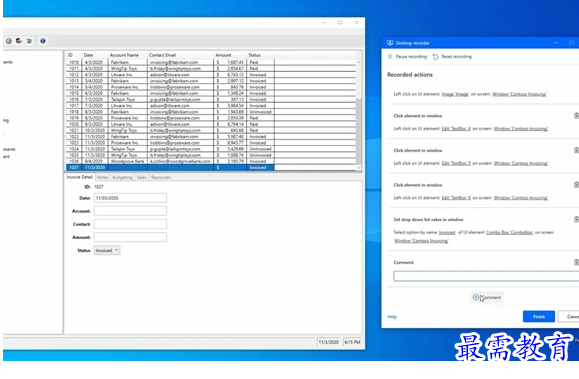The height and width of the screenshot is (379, 579).
Task: Click the invoice table vertical scrollbar
Action: 359,111
